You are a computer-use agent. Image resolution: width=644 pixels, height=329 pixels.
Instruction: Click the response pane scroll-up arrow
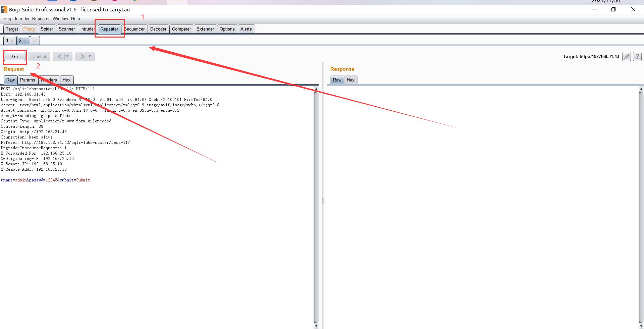coord(641,89)
